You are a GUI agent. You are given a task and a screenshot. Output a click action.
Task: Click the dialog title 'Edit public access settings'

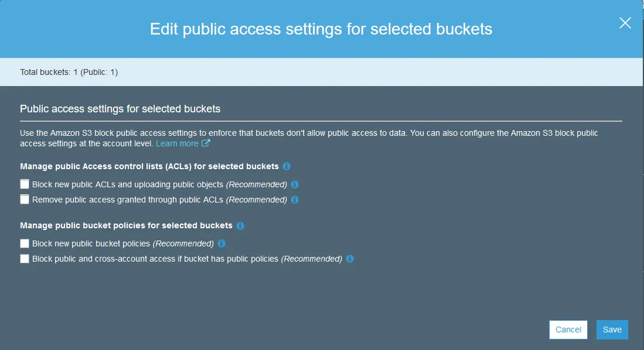point(321,29)
